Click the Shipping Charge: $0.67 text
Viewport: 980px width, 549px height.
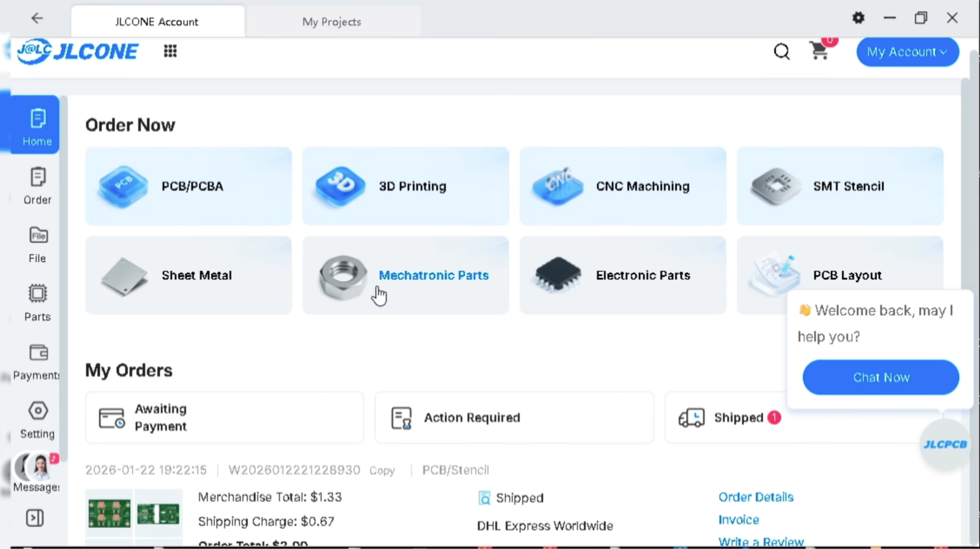point(266,521)
